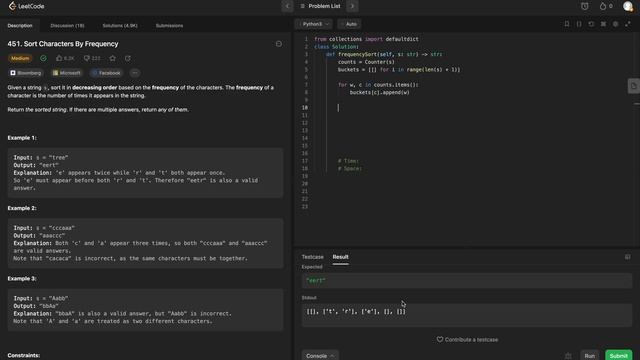640x360 pixels.
Task: Click the Expected output "eert" field
Action: pos(467,281)
